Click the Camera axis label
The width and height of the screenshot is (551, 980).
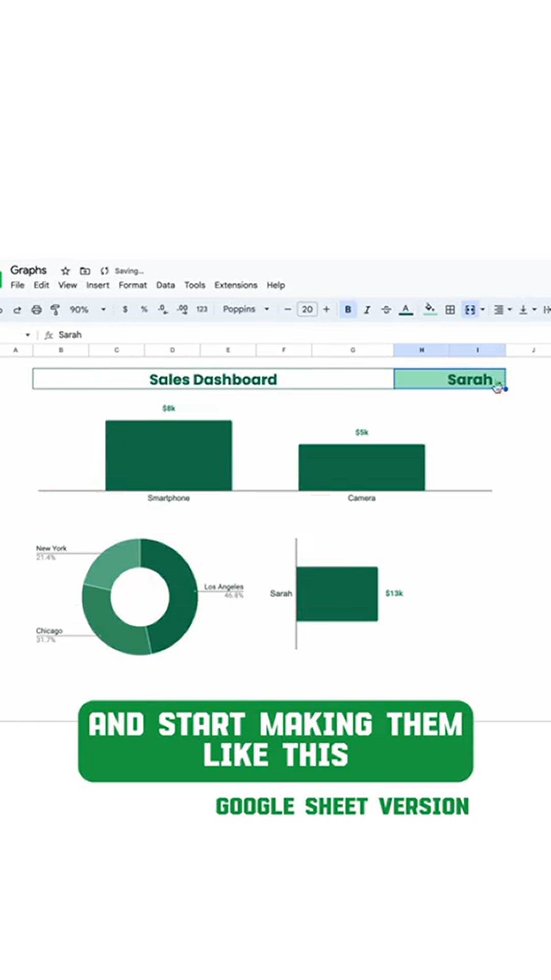362,498
